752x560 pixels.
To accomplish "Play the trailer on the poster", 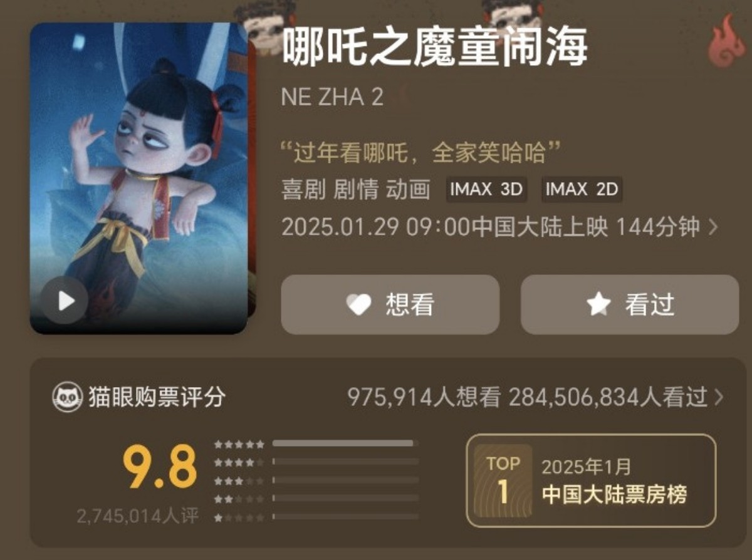I will tap(65, 301).
